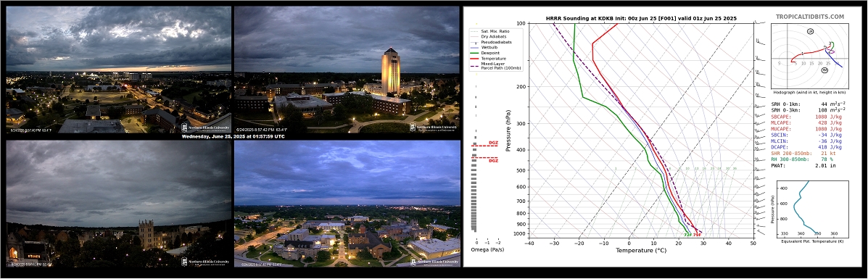The width and height of the screenshot is (868, 279).
Task: Select the Temperature entry in the legend
Action: tap(483, 58)
